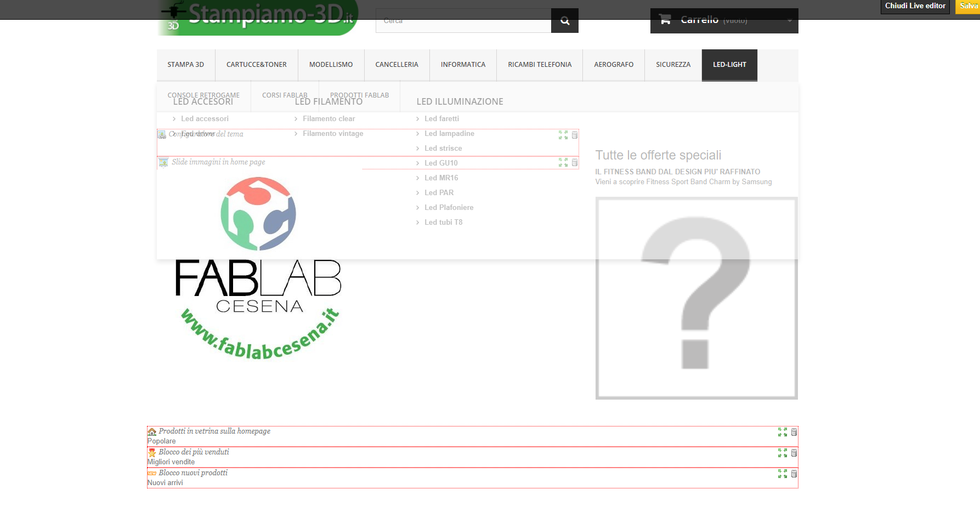Click the Tutte le offerte speciali heading
This screenshot has height=512, width=980.
click(658, 155)
